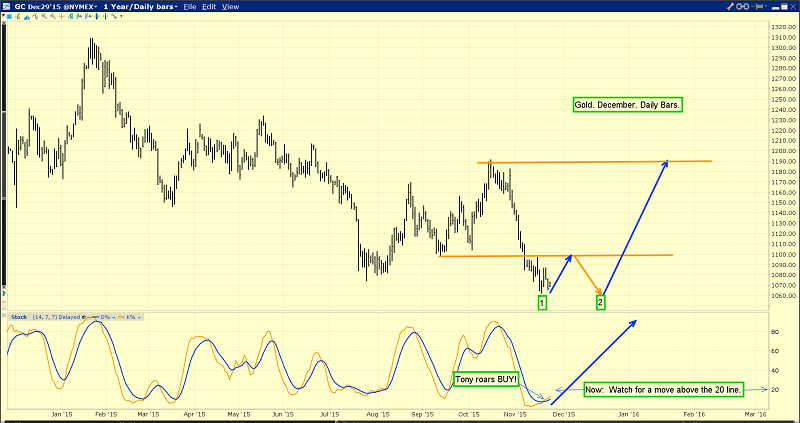Click the green marker labeled 2
Image resolution: width=800 pixels, height=423 pixels.
(600, 301)
